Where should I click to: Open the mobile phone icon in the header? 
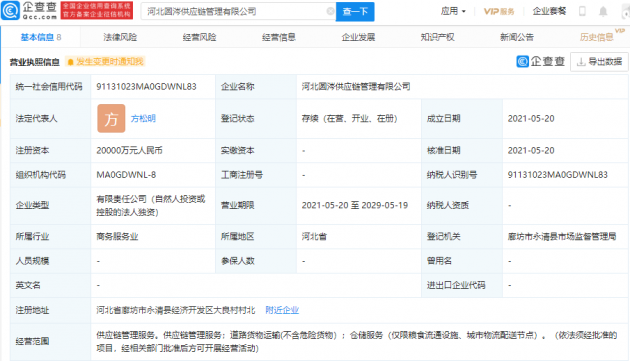[582, 11]
